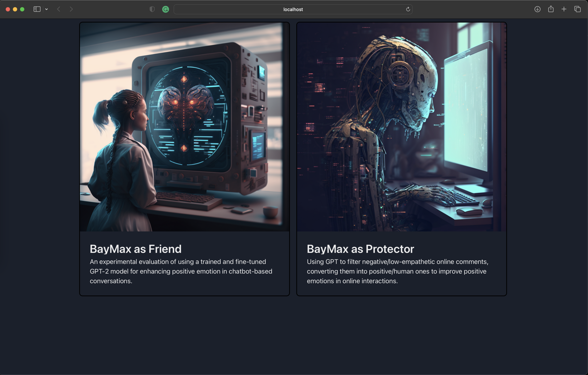Click the BayMax as Friend heading

(x=135, y=249)
